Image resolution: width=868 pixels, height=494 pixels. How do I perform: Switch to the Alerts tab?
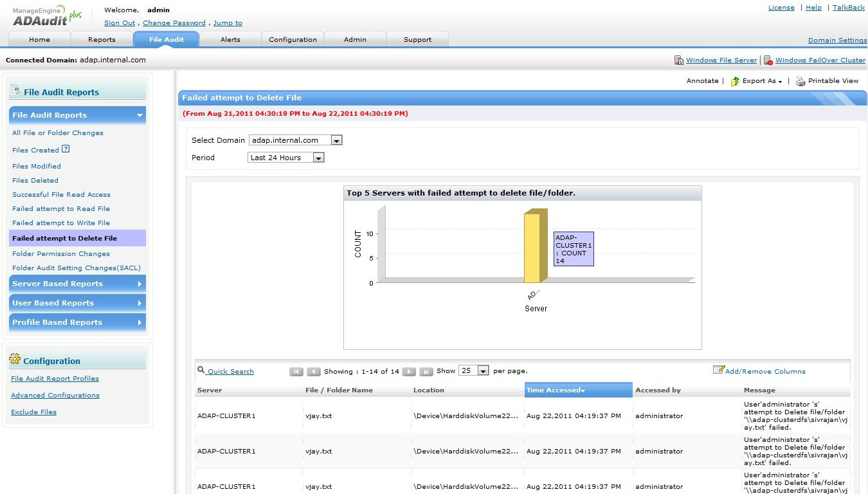coord(230,39)
